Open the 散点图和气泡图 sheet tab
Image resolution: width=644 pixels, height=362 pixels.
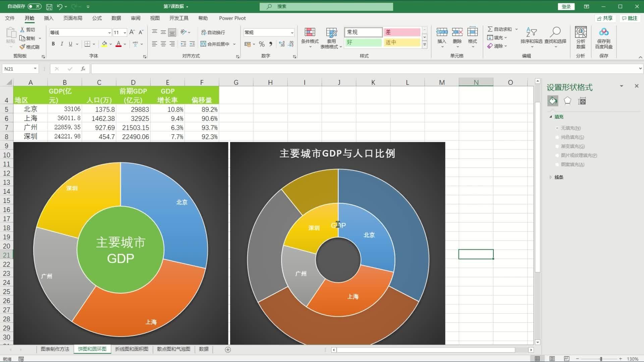click(174, 349)
